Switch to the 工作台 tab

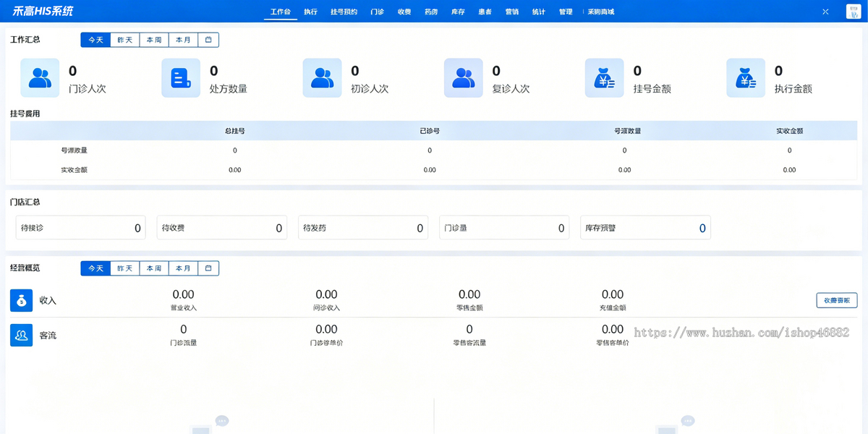tap(281, 12)
